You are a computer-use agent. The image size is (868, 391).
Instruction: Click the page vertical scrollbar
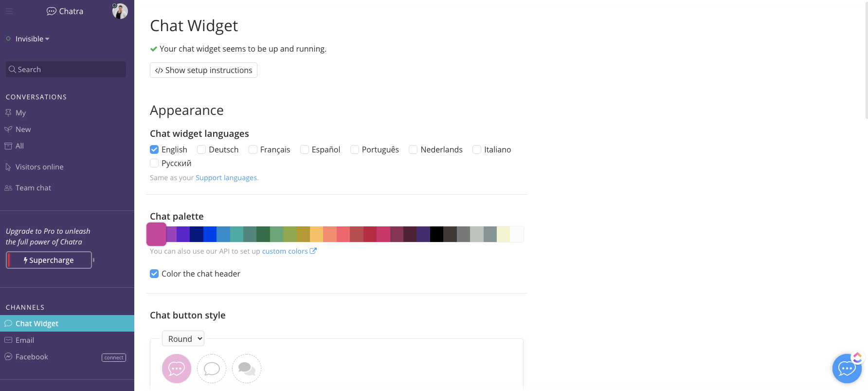(866, 59)
